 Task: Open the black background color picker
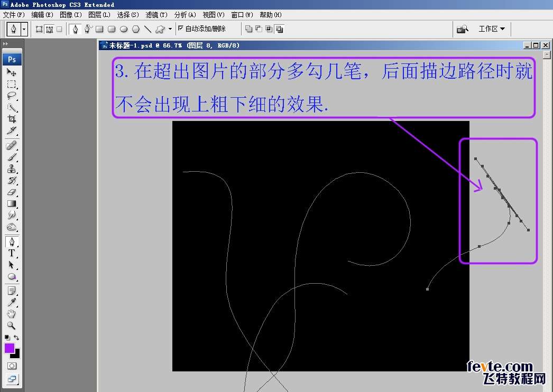pyautogui.click(x=16, y=354)
